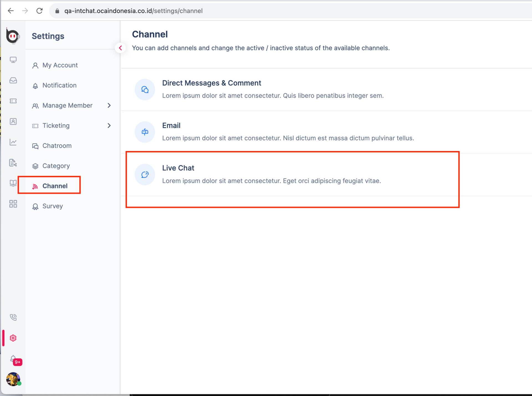This screenshot has height=396, width=532.
Task: Open the grid apps icon
Action: [13, 204]
